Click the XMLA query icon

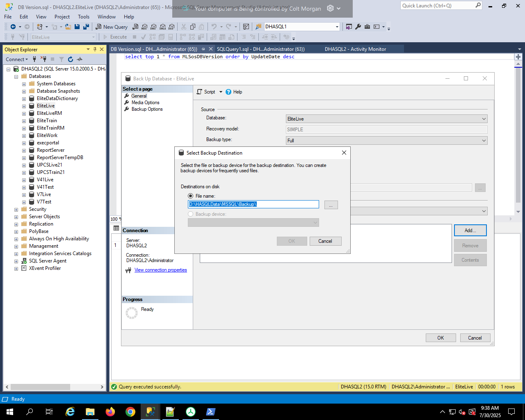(x=162, y=27)
